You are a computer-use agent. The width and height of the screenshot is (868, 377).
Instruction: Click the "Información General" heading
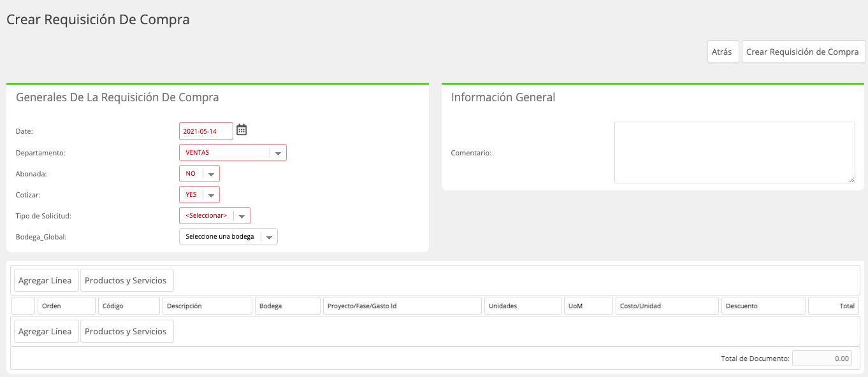503,97
